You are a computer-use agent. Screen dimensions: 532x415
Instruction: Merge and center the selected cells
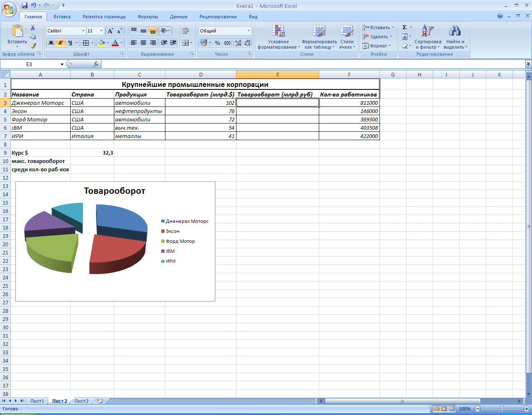pos(185,43)
